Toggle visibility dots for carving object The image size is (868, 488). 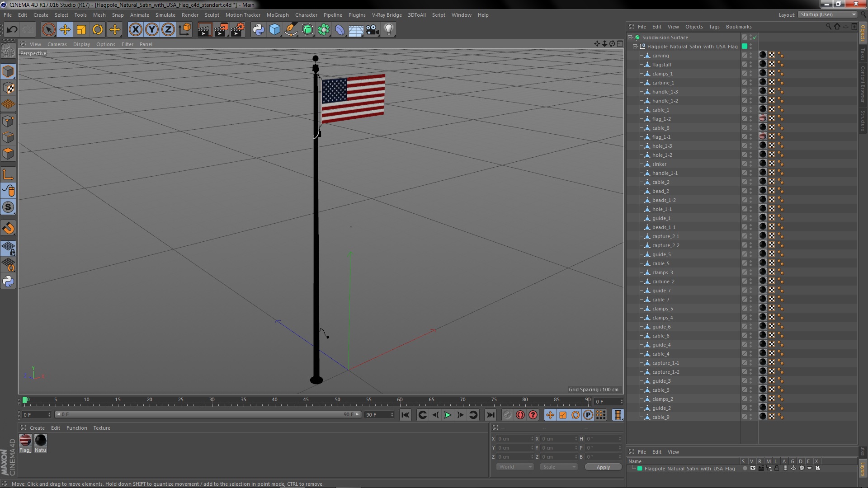point(751,56)
